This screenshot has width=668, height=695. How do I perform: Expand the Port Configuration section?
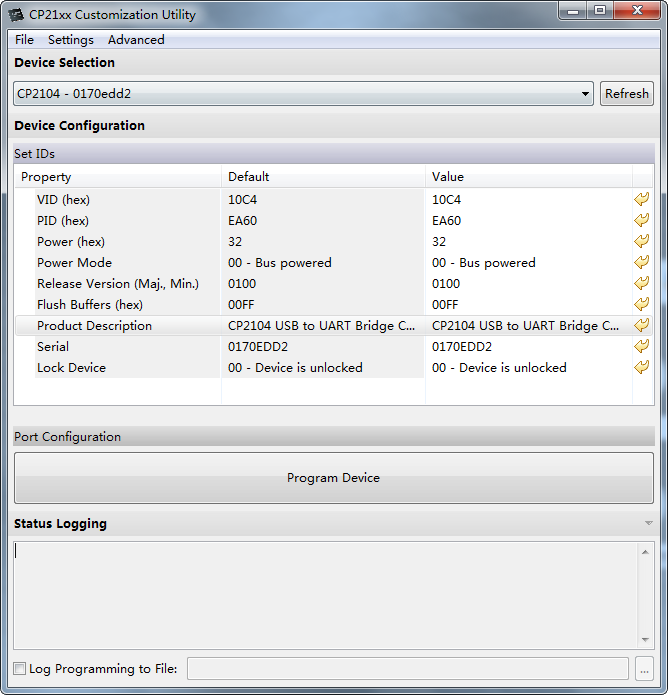tap(334, 437)
